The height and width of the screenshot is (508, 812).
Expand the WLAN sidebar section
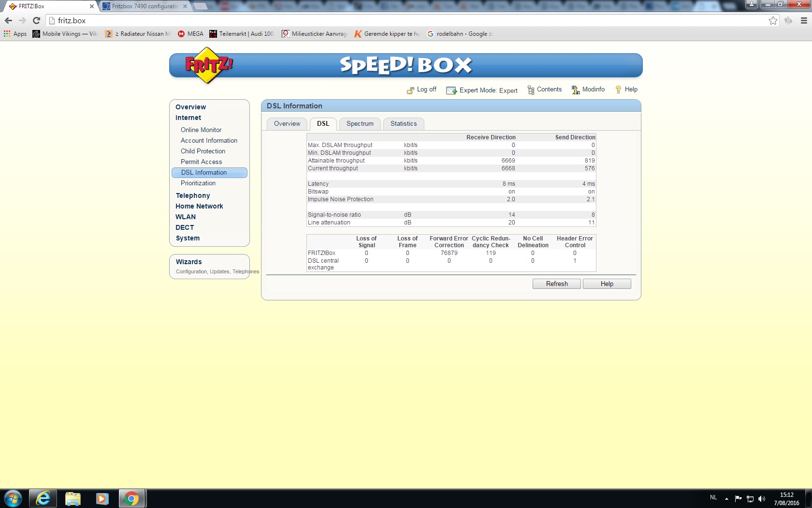click(x=186, y=217)
